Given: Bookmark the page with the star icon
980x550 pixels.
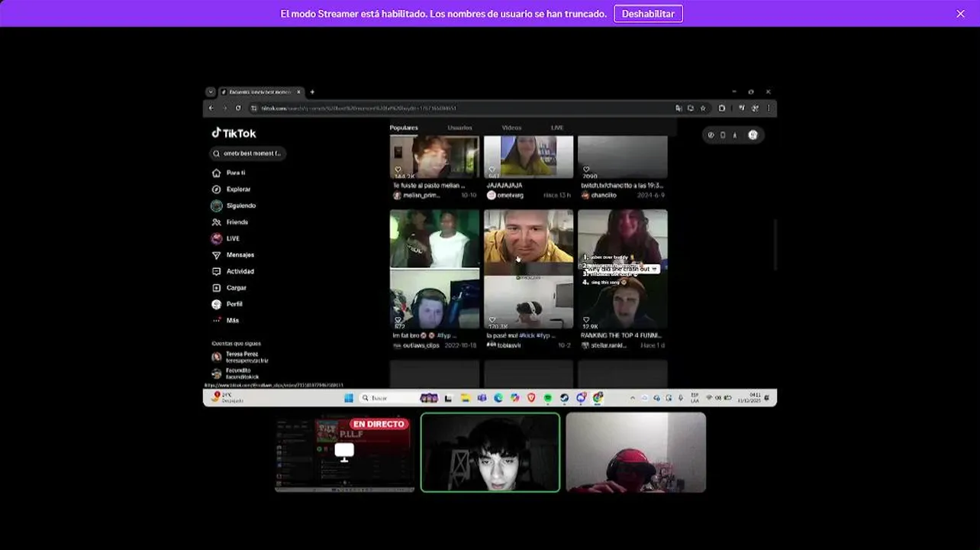Looking at the screenshot, I should pyautogui.click(x=703, y=108).
